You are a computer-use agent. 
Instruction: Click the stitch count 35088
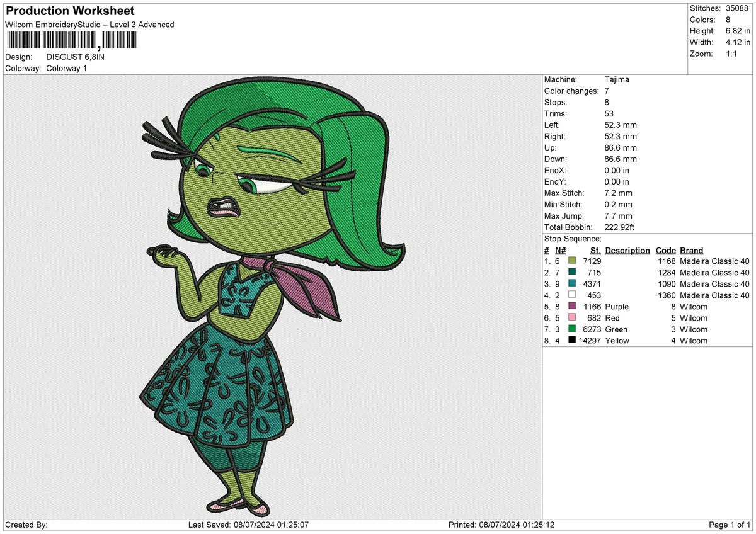pos(737,8)
